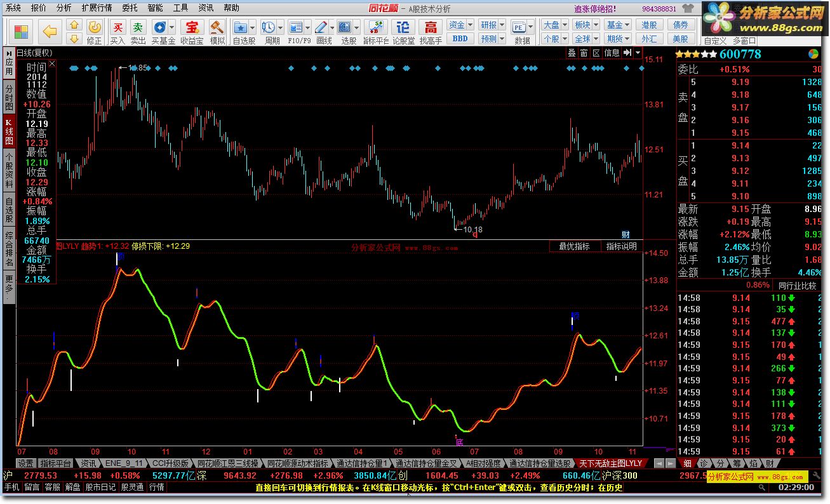Open the 研报 dropdown
This screenshot has width=830, height=504.
coord(492,25)
